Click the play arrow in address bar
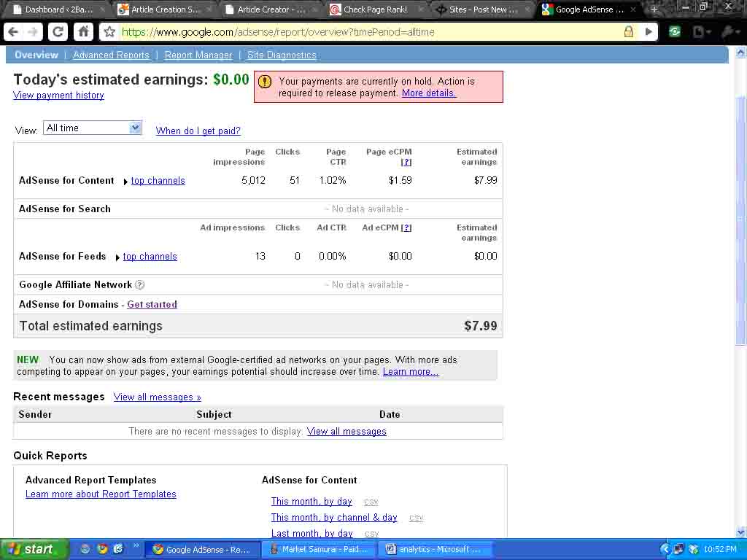This screenshot has height=560, width=747. [x=649, y=32]
